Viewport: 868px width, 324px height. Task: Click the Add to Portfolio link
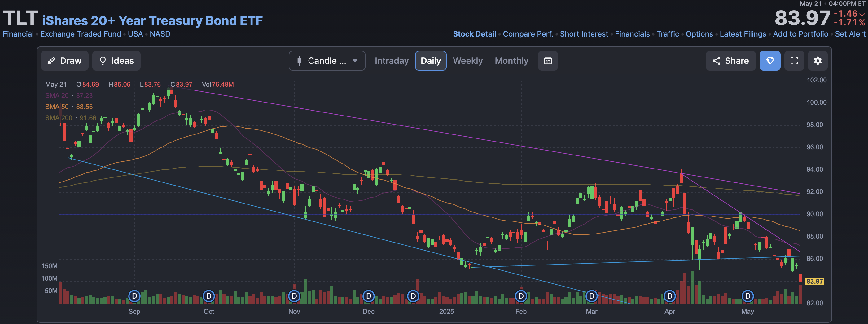tap(800, 34)
